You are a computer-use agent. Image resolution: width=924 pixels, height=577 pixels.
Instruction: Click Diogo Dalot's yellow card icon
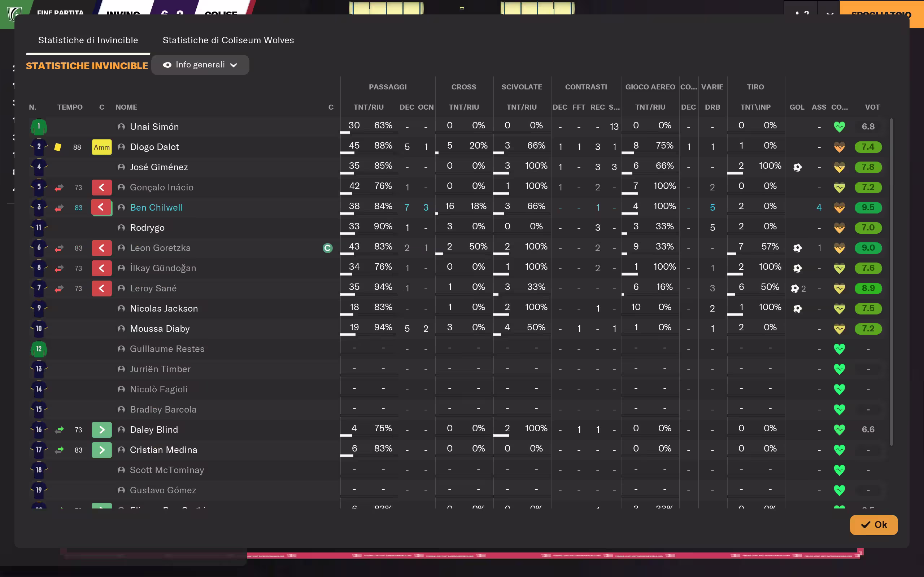[x=58, y=147]
